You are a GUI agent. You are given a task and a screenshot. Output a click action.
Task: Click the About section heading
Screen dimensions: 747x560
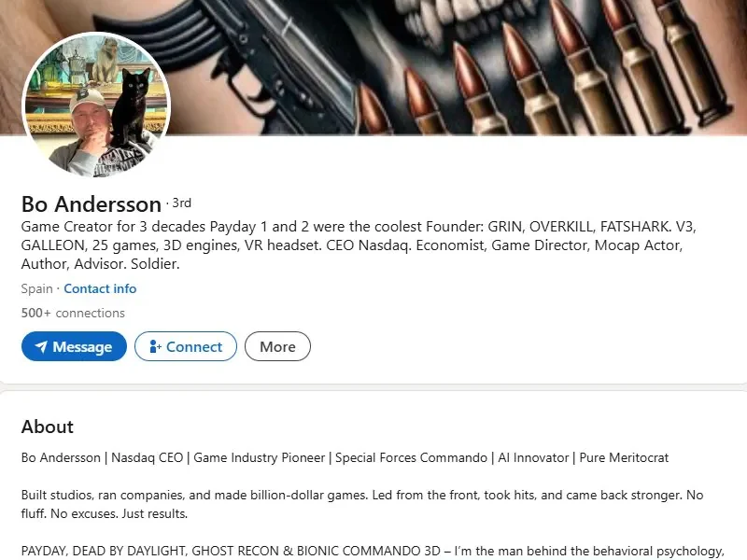tap(48, 427)
